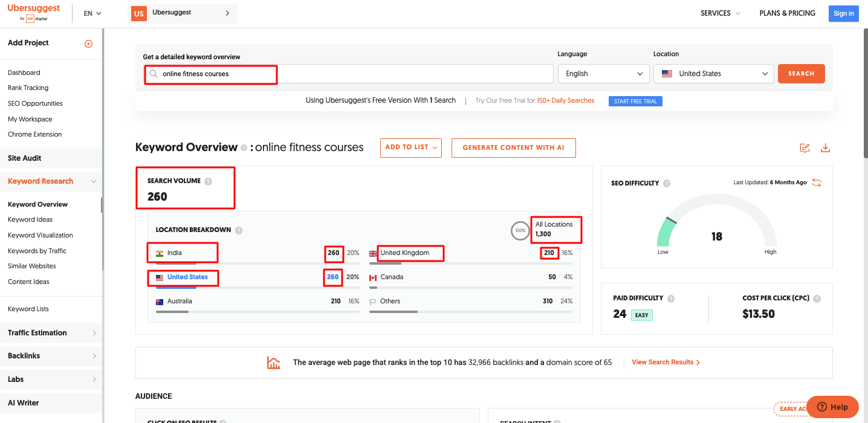Image resolution: width=868 pixels, height=423 pixels.
Task: Open Keyword Lists
Action: (28, 309)
